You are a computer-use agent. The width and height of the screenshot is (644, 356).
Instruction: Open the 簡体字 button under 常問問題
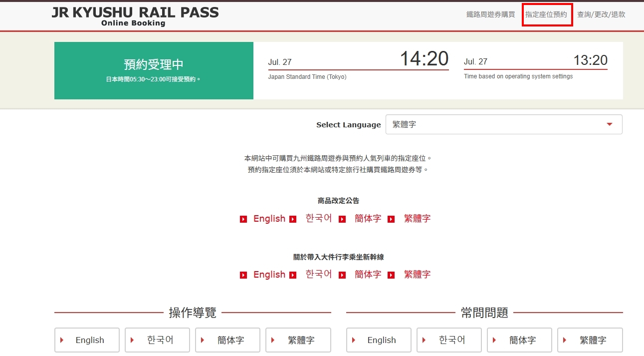click(519, 340)
